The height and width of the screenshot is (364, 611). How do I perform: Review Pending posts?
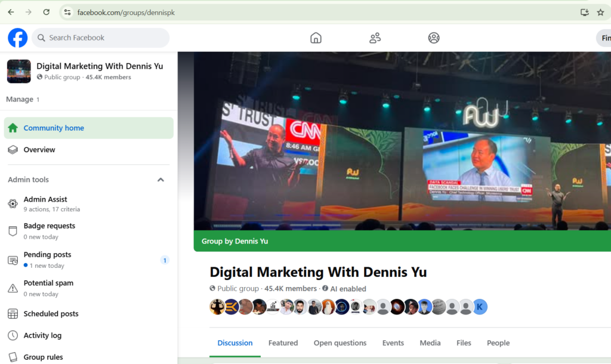pyautogui.click(x=47, y=255)
